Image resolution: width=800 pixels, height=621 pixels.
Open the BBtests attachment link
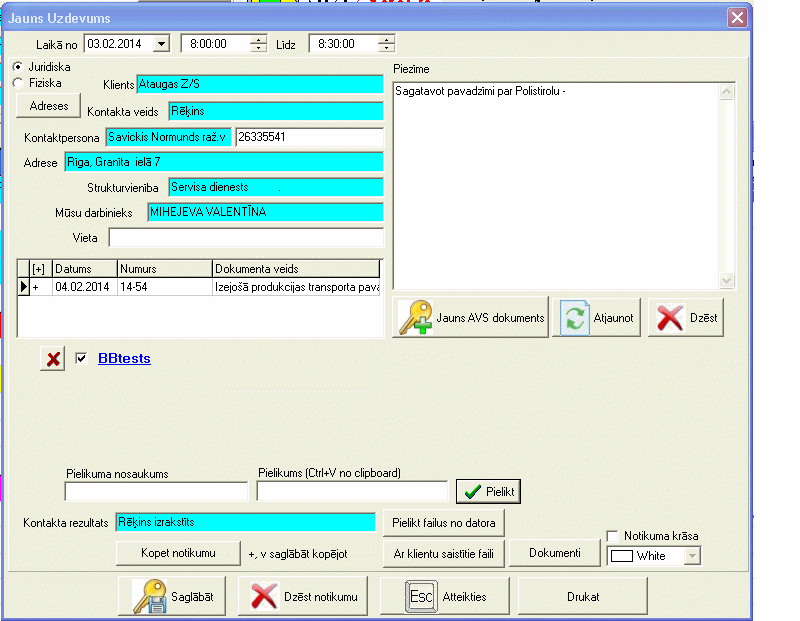[124, 358]
